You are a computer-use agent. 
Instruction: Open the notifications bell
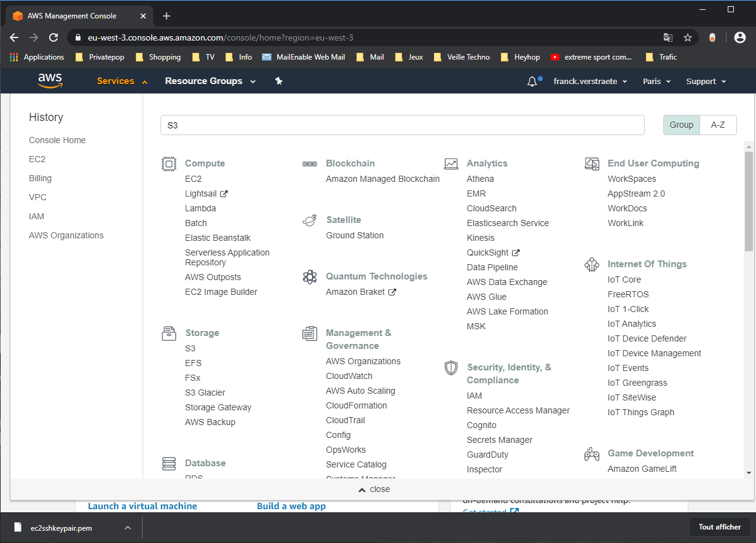click(533, 81)
